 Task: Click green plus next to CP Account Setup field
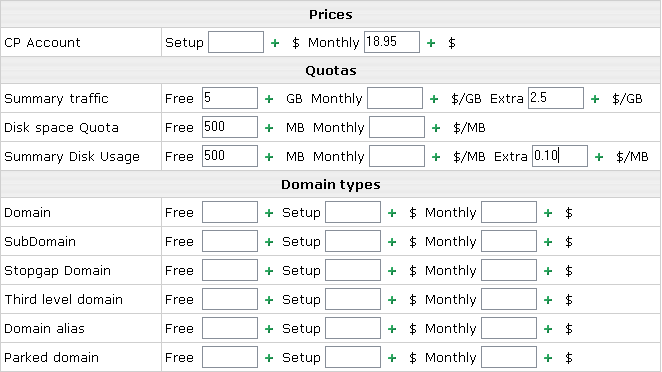tap(275, 43)
